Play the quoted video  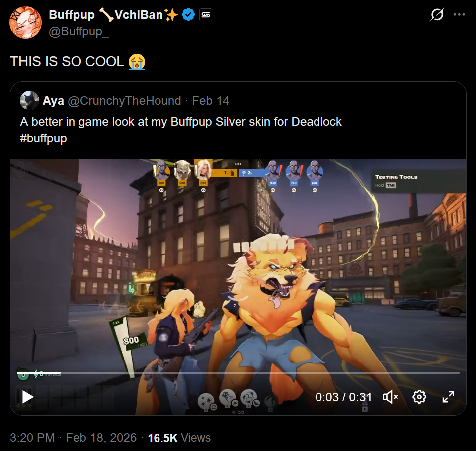[28, 397]
